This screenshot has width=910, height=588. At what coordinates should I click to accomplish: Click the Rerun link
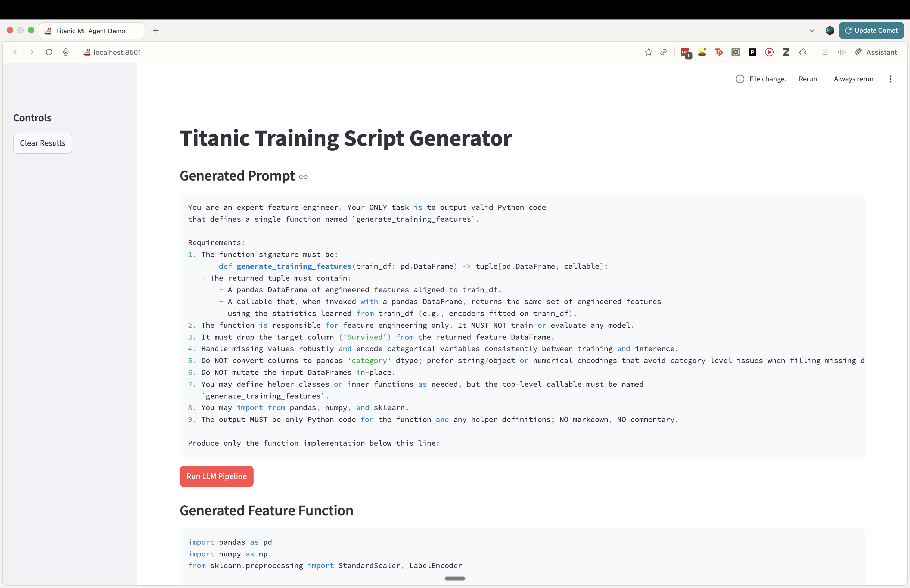pos(808,79)
